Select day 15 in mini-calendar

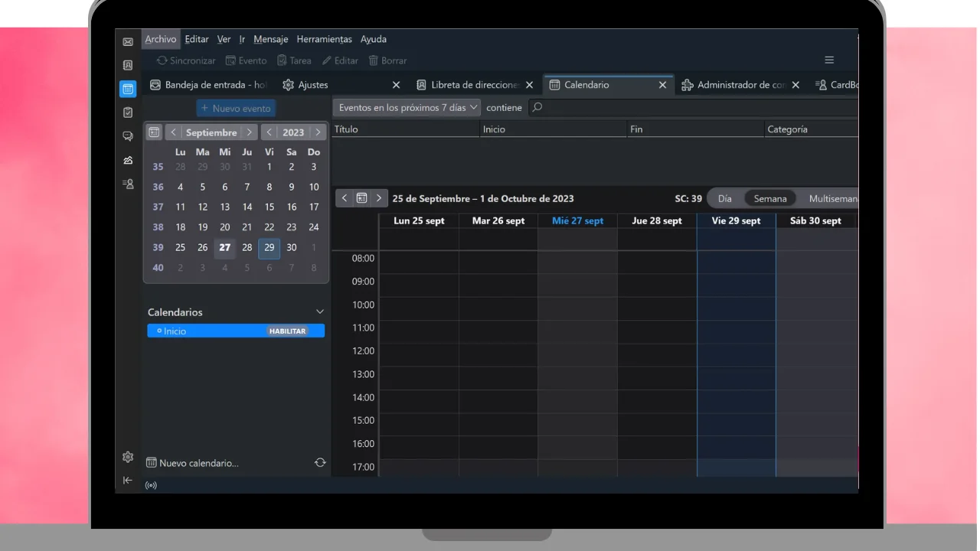coord(269,207)
